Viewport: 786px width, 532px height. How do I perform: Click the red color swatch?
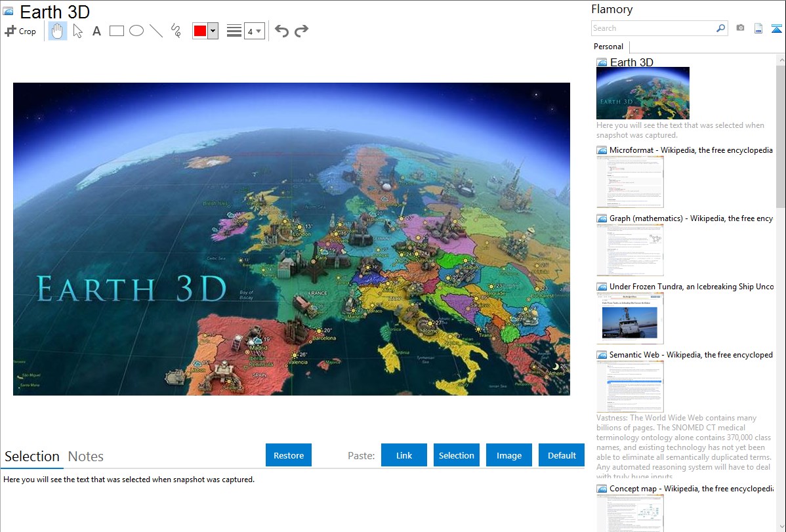pyautogui.click(x=200, y=31)
